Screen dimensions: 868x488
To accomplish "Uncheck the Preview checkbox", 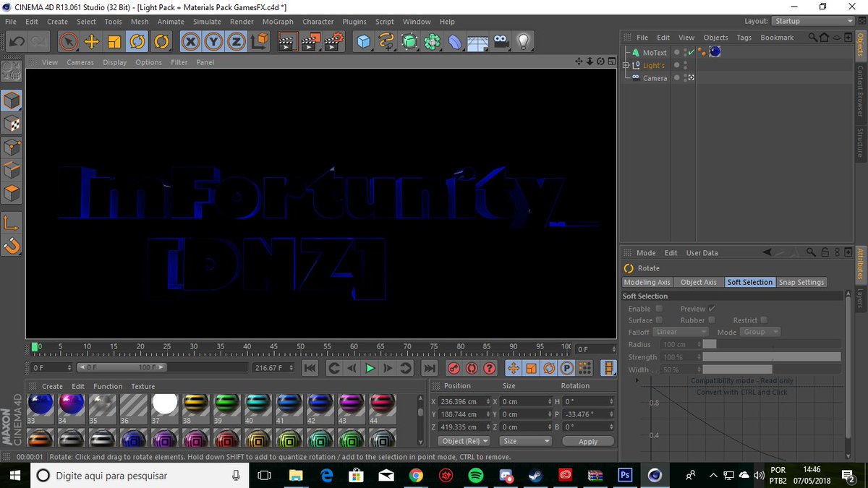I will coord(712,309).
